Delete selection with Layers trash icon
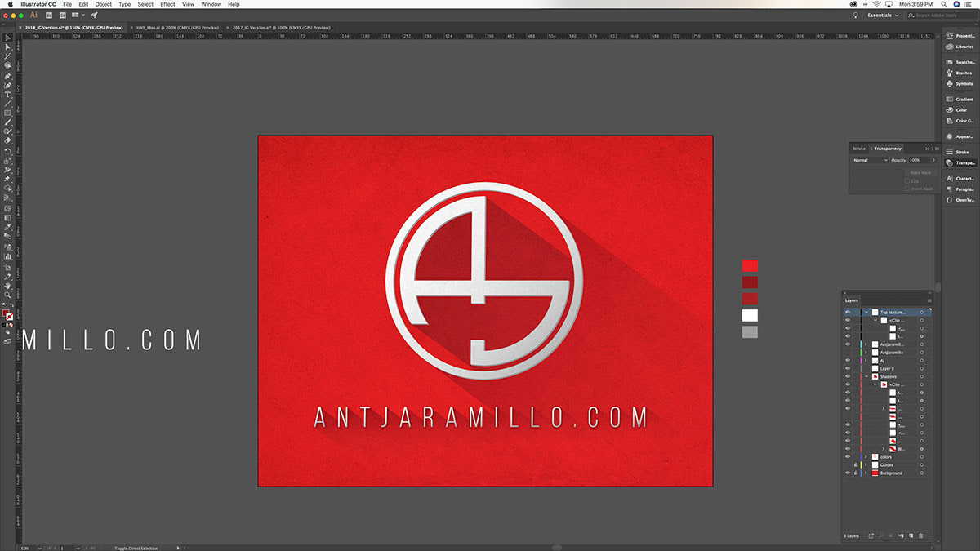980x551 pixels. (x=921, y=535)
